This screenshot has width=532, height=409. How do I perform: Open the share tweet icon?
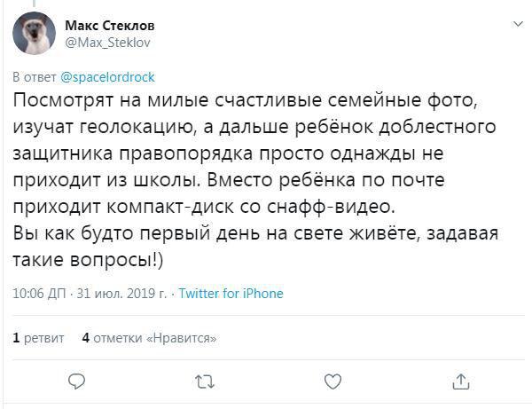click(460, 381)
